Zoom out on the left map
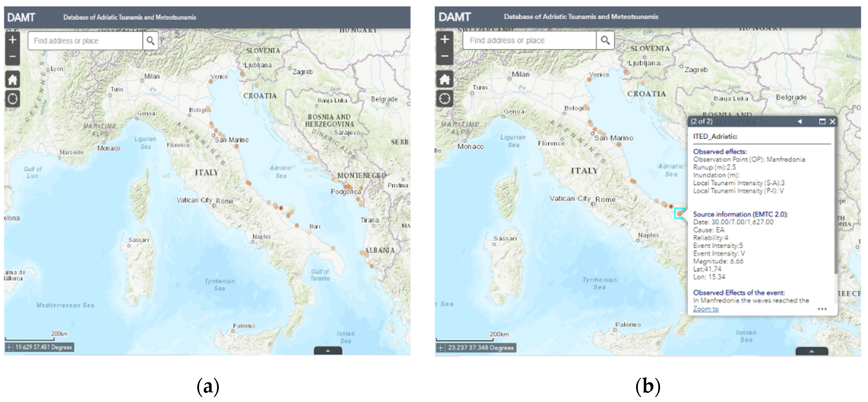 [12, 57]
